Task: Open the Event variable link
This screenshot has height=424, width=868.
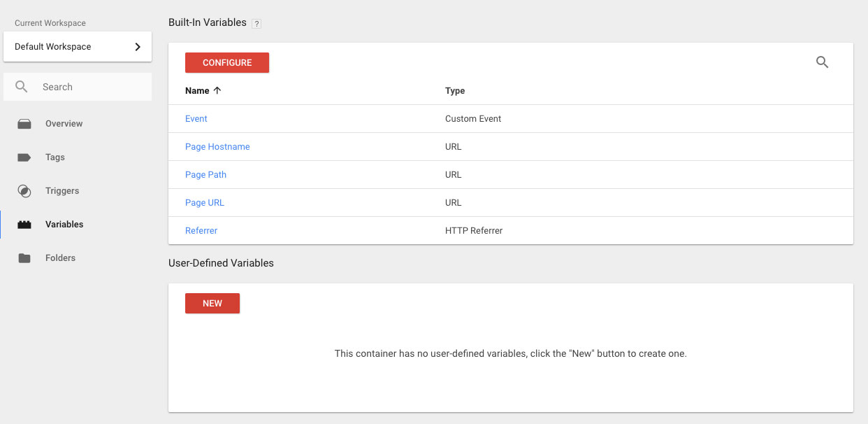Action: pyautogui.click(x=196, y=119)
